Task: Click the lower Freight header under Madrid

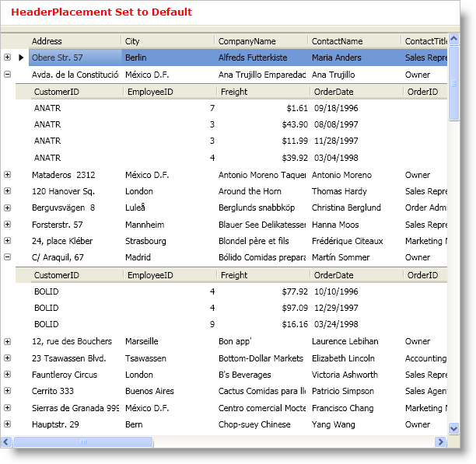Action: tap(264, 275)
